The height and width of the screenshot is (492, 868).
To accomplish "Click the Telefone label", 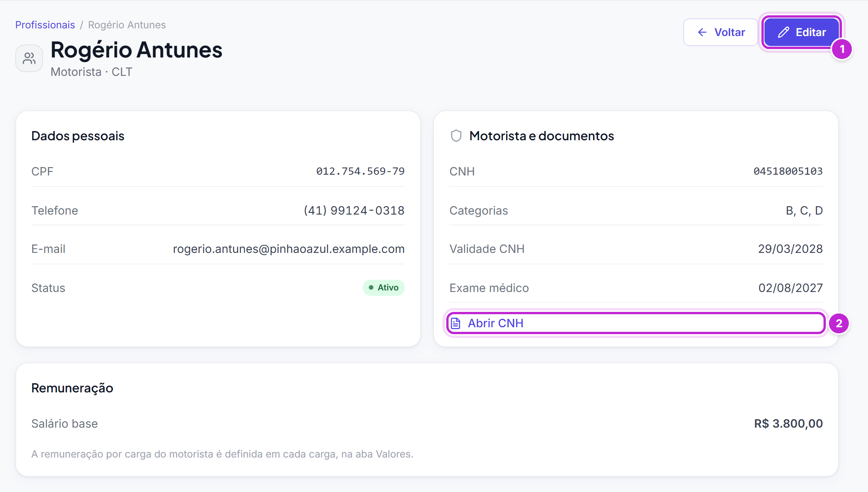I will click(x=55, y=210).
